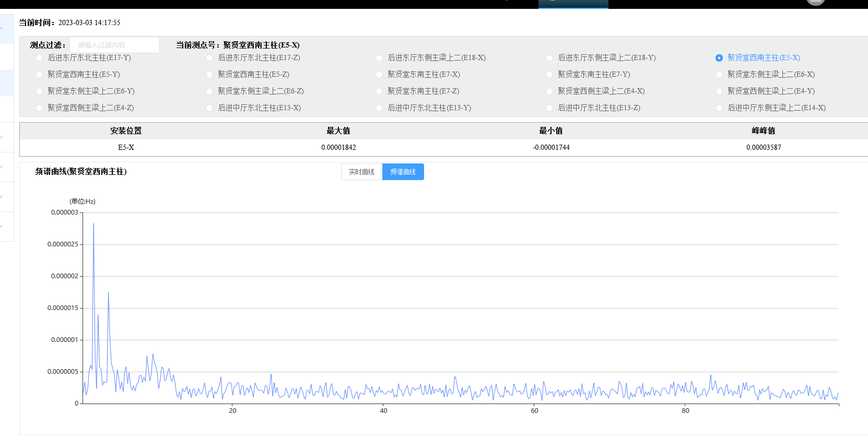The width and height of the screenshot is (868, 438).
Task: Choose 聚贤堂东南主柱(E7-X) radio option
Action: coord(379,75)
